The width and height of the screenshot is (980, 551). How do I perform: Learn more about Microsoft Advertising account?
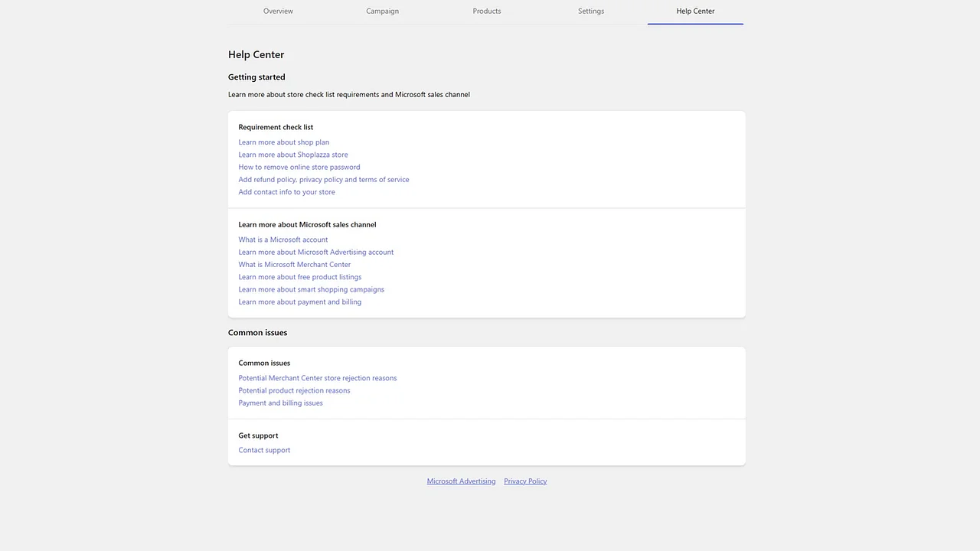coord(315,252)
